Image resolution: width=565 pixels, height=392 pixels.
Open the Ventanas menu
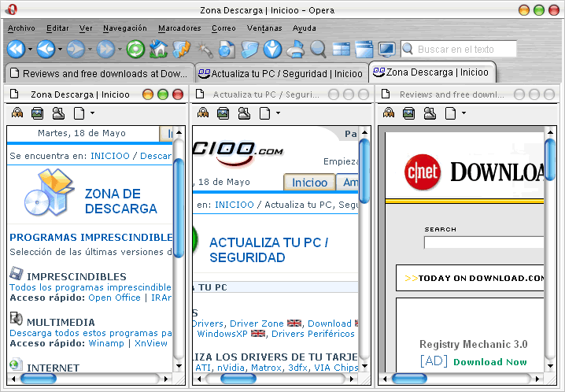[x=264, y=28]
